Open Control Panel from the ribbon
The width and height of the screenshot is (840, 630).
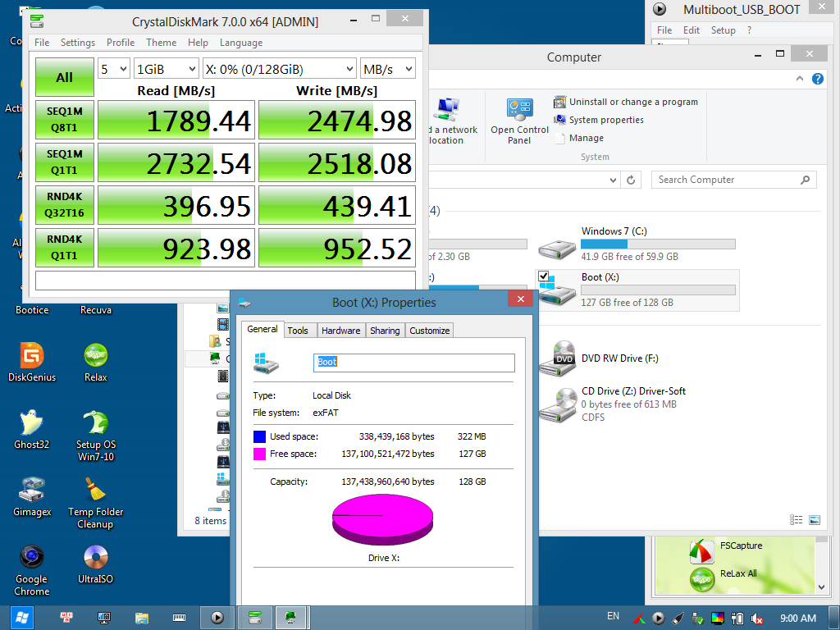tap(519, 121)
